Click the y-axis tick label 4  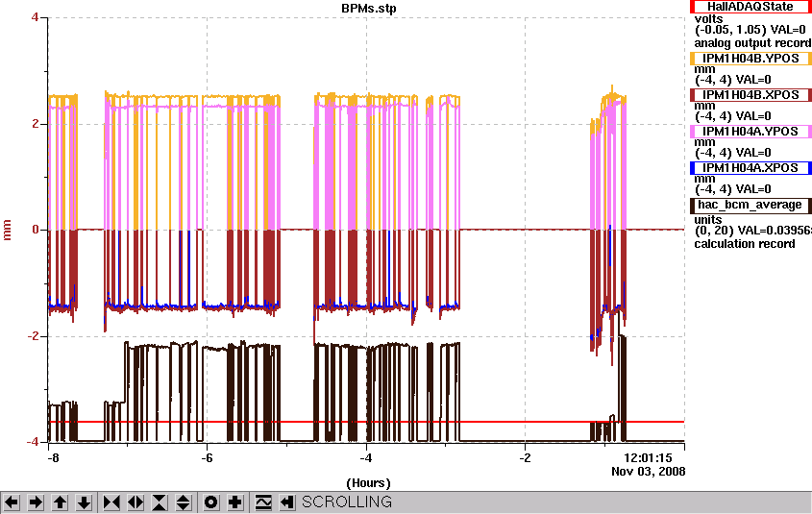tap(35, 17)
